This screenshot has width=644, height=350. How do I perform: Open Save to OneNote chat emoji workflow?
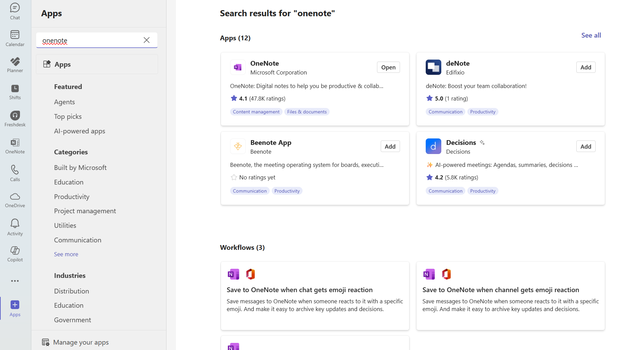tap(315, 296)
